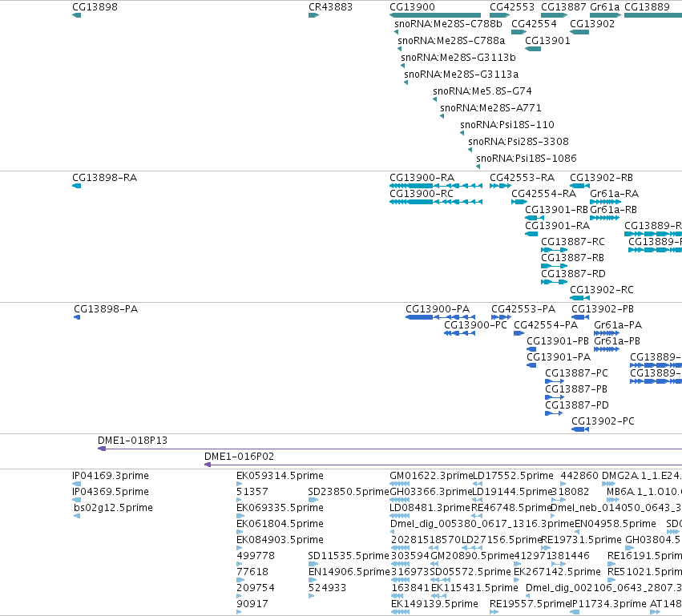682x616 pixels.
Task: Select the GM01622.3prime EST
Action: [400, 484]
